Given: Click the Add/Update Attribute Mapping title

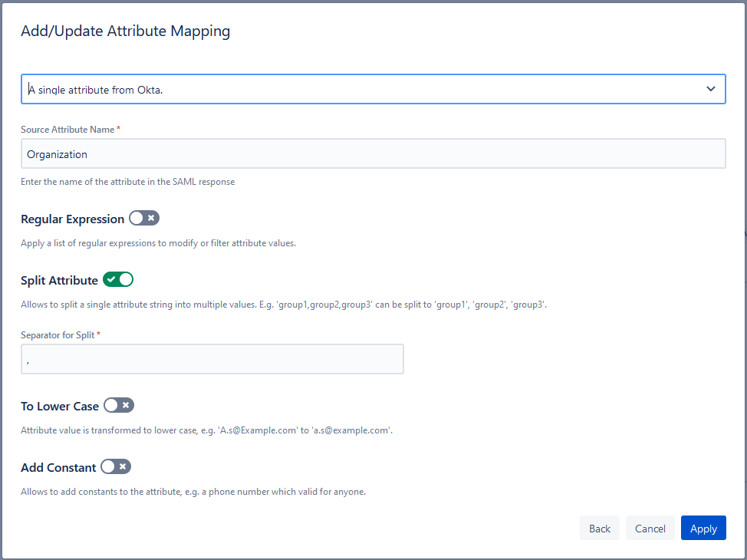Looking at the screenshot, I should [126, 31].
